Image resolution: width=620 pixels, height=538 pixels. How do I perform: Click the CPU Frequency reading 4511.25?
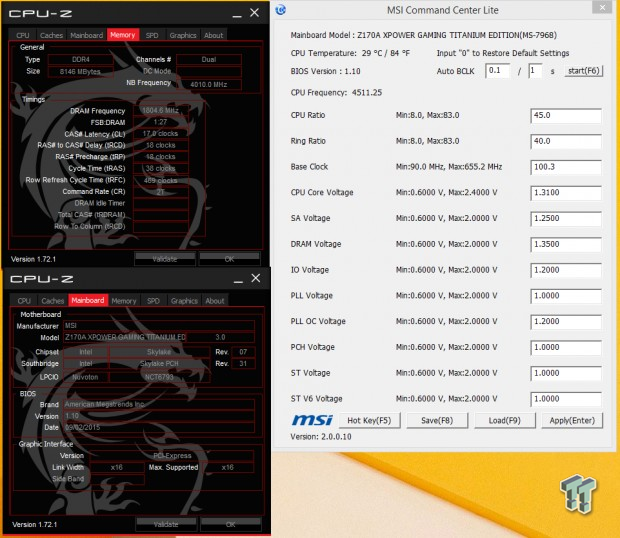pyautogui.click(x=367, y=92)
